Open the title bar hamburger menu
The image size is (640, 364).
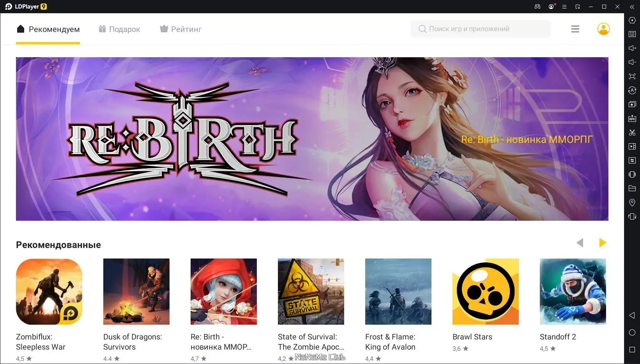(x=564, y=7)
